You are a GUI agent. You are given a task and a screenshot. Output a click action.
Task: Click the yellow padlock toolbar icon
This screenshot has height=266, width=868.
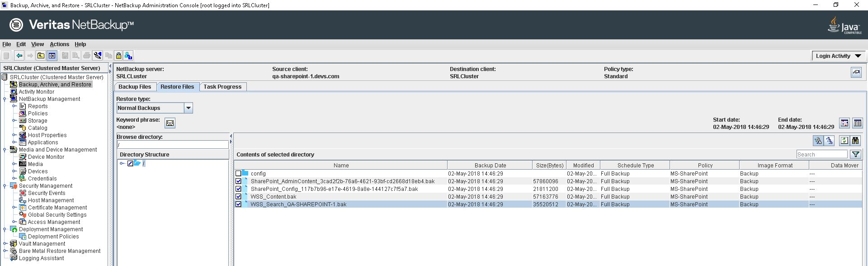(x=118, y=56)
